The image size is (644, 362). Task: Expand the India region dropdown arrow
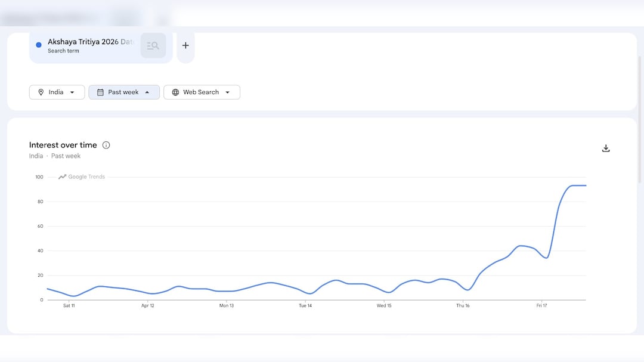click(x=72, y=92)
